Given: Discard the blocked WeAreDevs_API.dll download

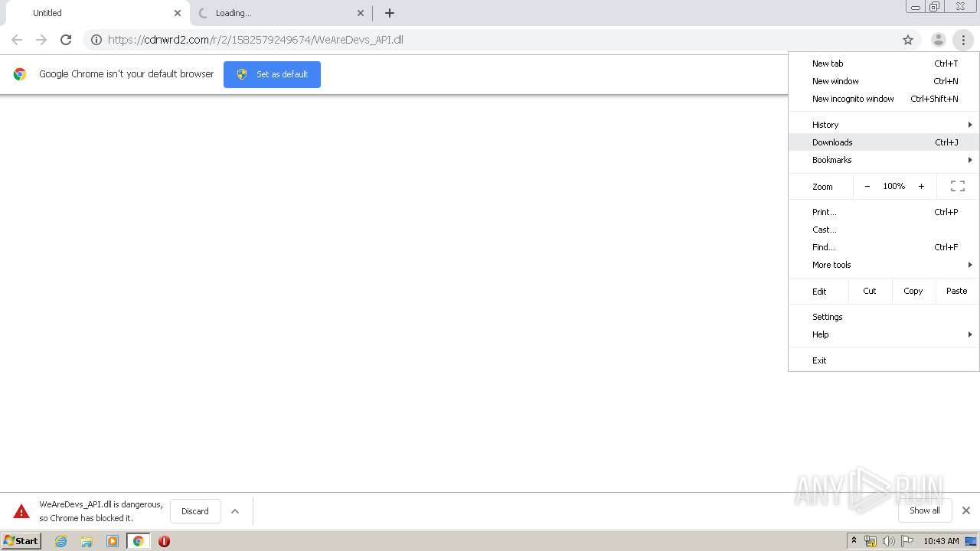Looking at the screenshot, I should point(195,511).
